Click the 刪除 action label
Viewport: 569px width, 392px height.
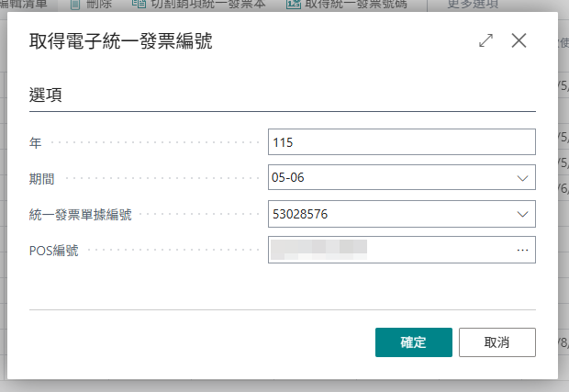click(x=99, y=5)
